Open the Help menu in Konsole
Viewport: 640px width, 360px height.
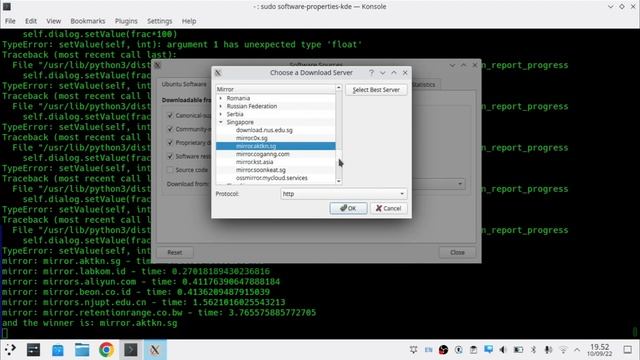tap(189, 21)
